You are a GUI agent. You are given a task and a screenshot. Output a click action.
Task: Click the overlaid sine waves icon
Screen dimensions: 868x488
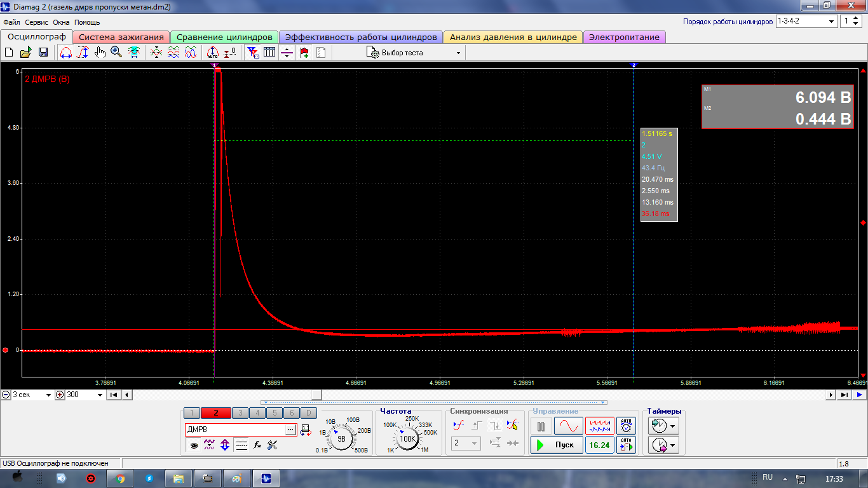(x=190, y=53)
